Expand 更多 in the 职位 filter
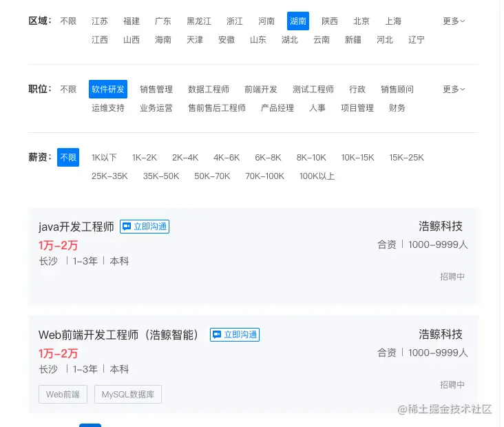The width and height of the screenshot is (504, 427). 454,89
